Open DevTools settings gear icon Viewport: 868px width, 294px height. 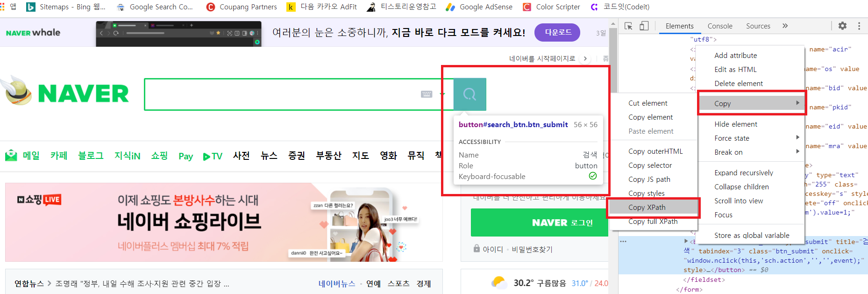pyautogui.click(x=842, y=26)
